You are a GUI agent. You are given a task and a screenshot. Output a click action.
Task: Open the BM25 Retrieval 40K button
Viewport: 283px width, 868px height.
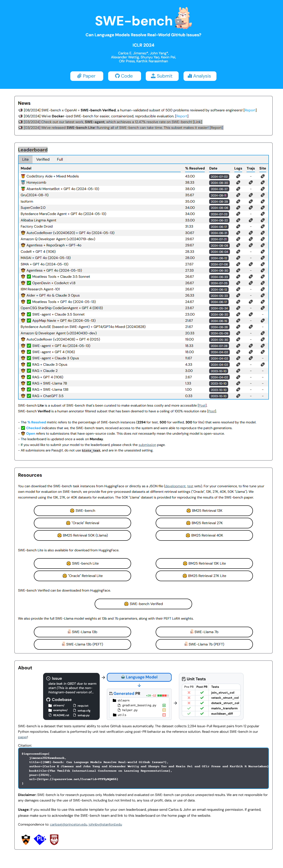(204, 535)
